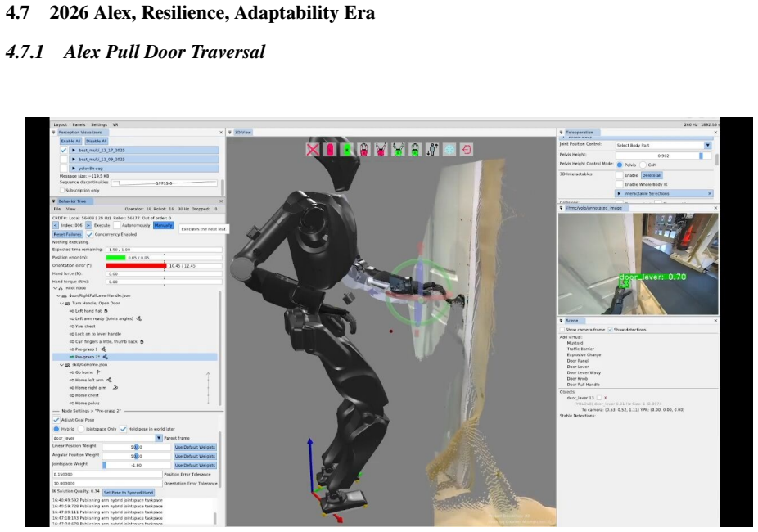Click the standing person height arrows icon
This screenshot has width=758, height=532.
coord(432,150)
